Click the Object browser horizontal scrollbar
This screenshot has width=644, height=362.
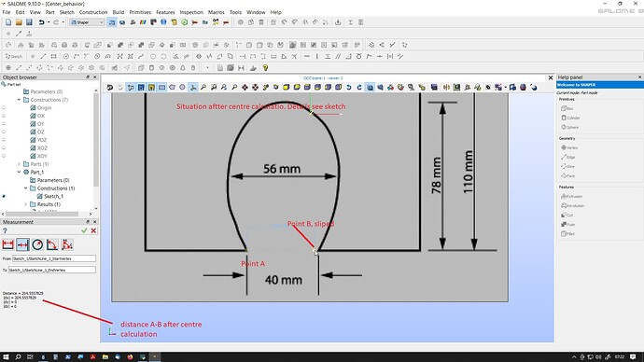[42, 214]
